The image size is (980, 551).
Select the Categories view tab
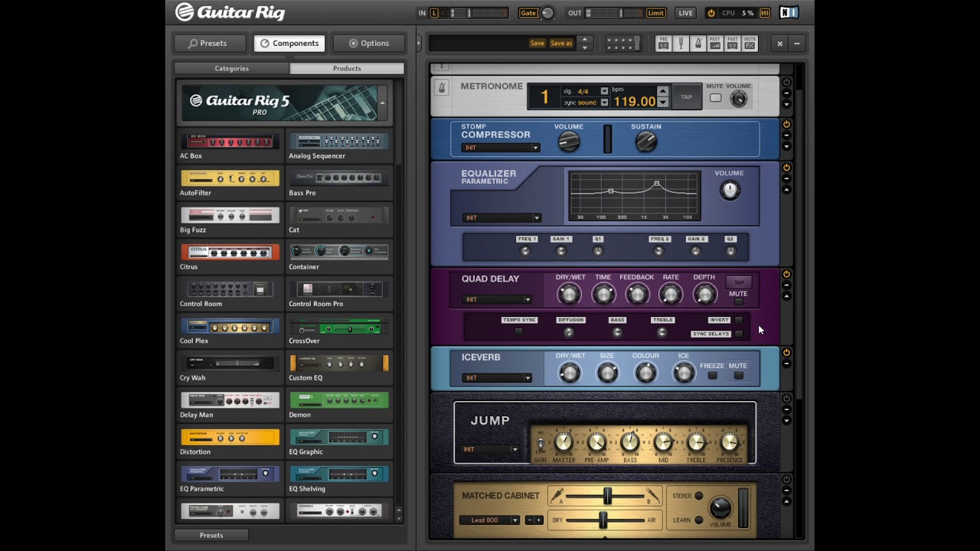click(232, 69)
